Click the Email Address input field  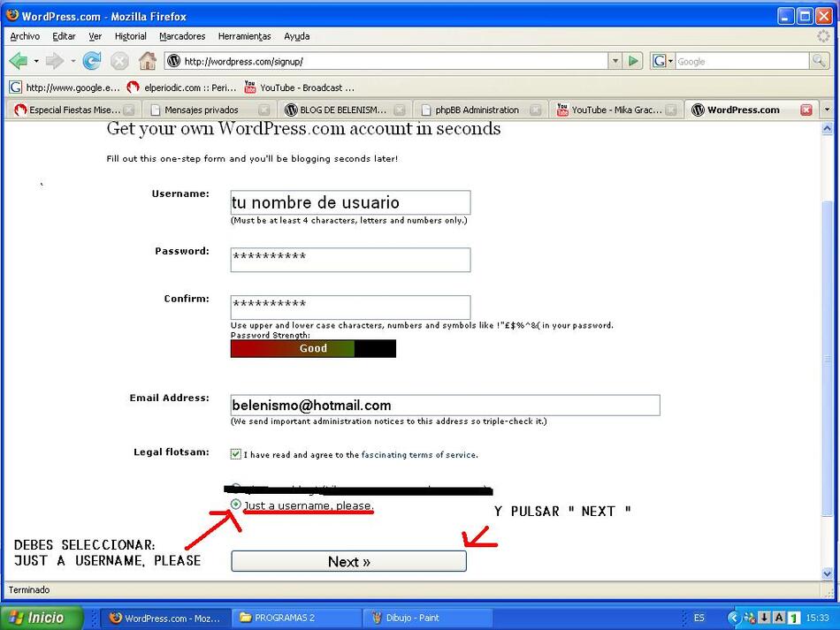[445, 405]
